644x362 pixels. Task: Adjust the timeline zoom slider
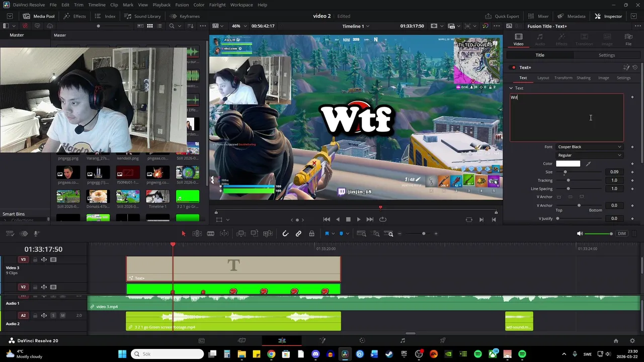416,233
